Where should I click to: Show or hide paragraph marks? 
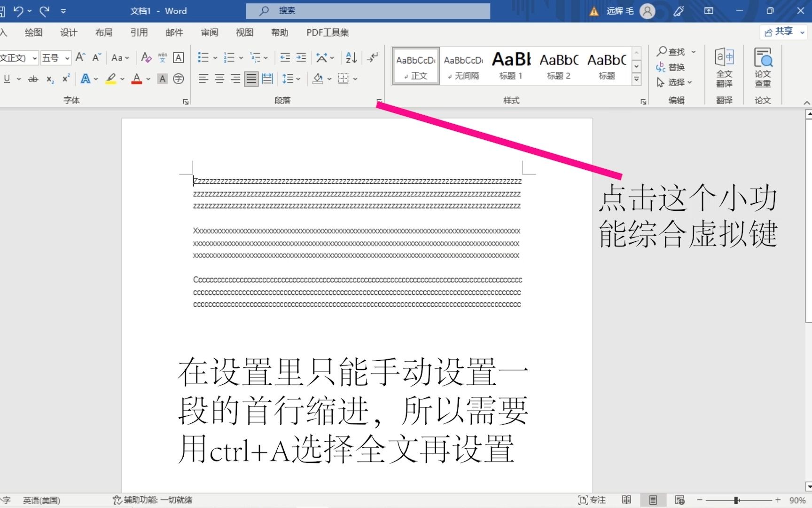[x=372, y=57]
